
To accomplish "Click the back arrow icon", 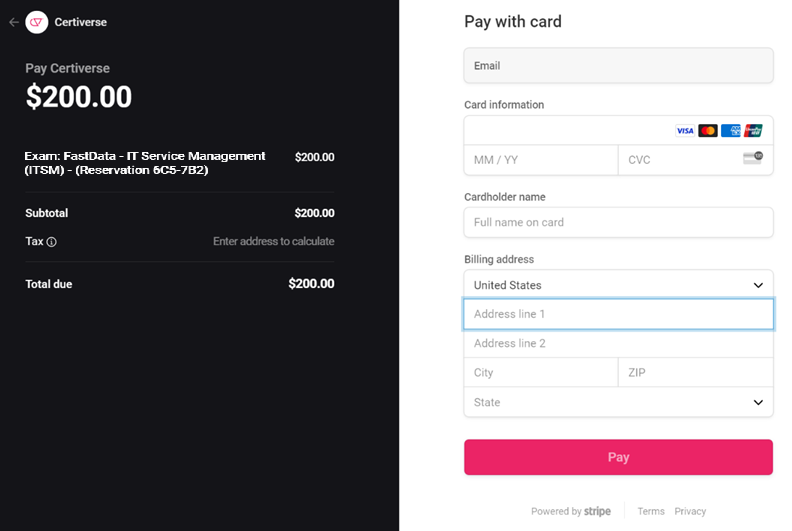I will click(14, 22).
